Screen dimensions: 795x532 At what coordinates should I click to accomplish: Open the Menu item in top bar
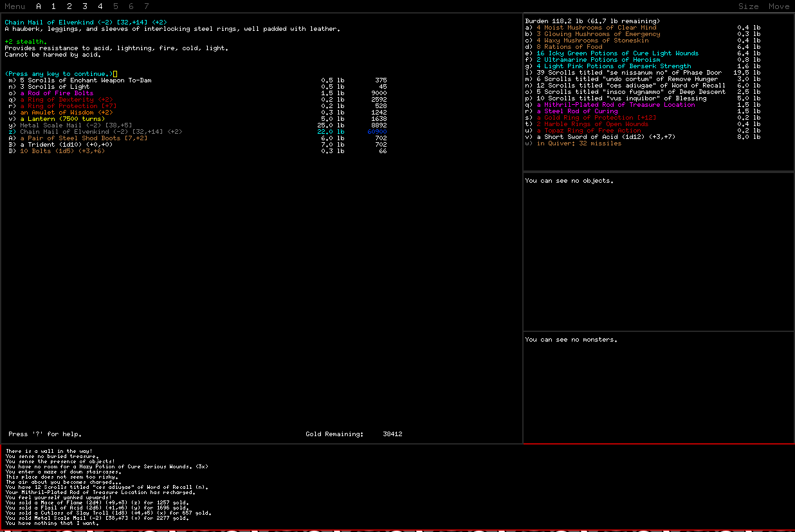click(x=15, y=6)
